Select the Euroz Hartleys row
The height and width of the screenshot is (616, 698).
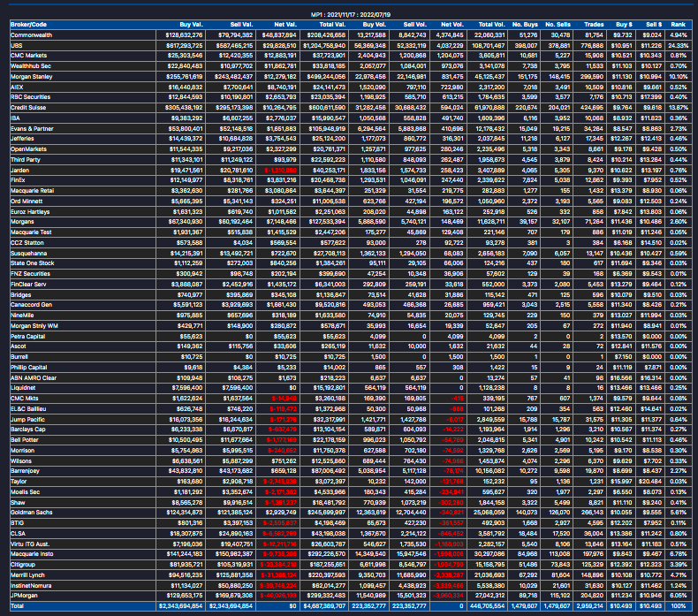tap(351, 212)
